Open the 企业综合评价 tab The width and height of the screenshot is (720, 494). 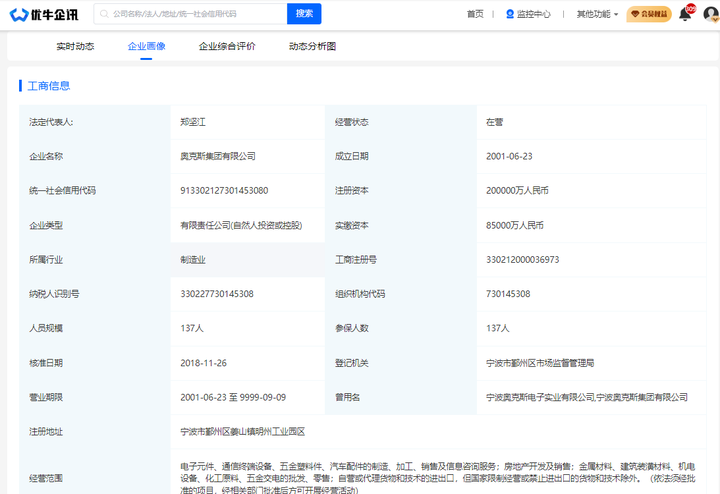coord(227,46)
